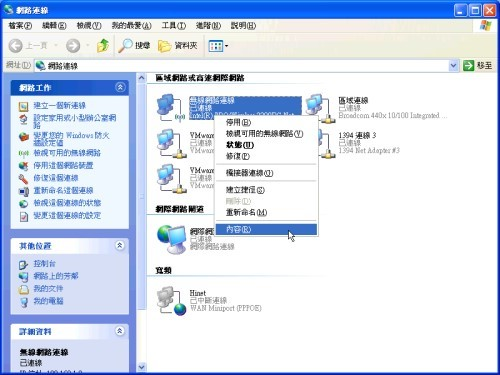The width and height of the screenshot is (500, 375).
Task: Click the rename this connection link
Action: click(x=63, y=191)
